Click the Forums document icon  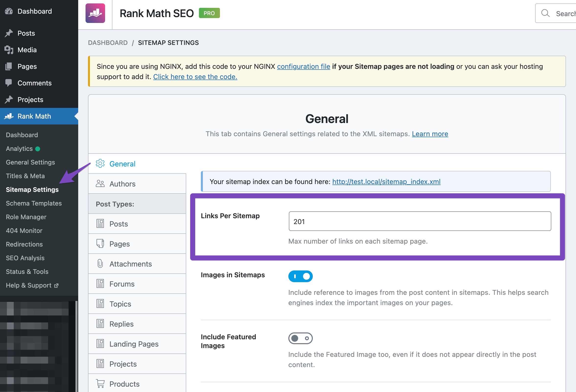(x=100, y=284)
